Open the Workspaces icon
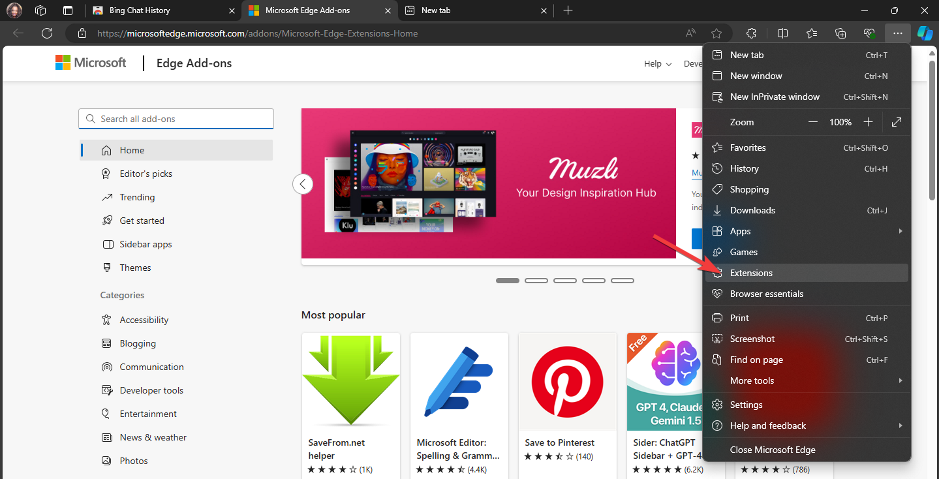939x479 pixels. (x=41, y=10)
